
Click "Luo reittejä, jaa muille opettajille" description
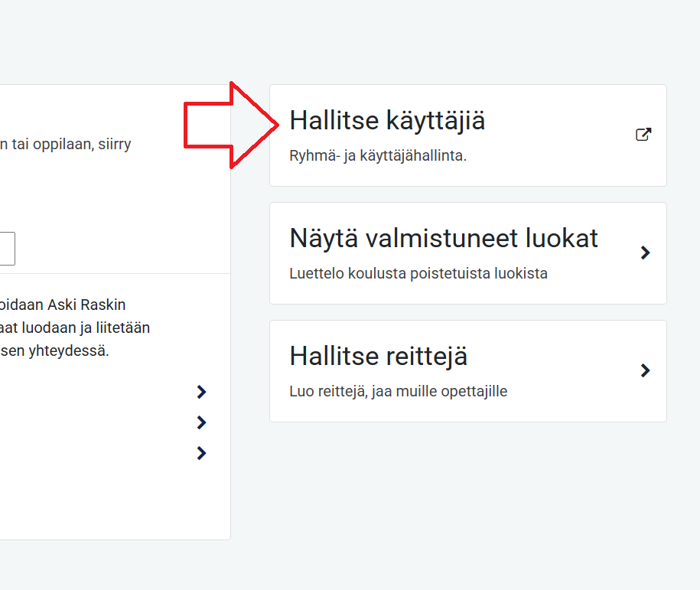click(399, 391)
